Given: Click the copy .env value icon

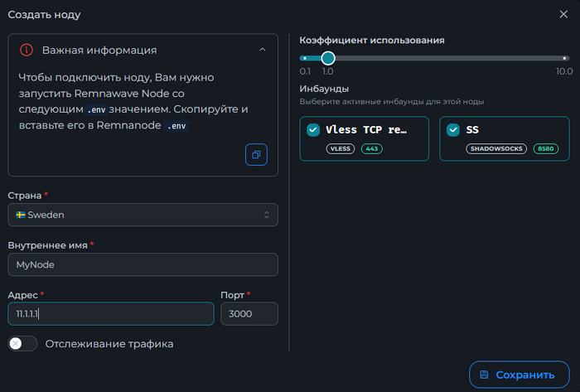Looking at the screenshot, I should 256,155.
